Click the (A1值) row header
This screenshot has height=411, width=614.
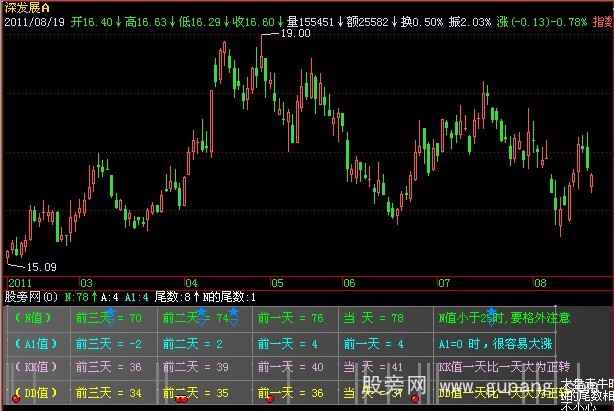[36, 344]
